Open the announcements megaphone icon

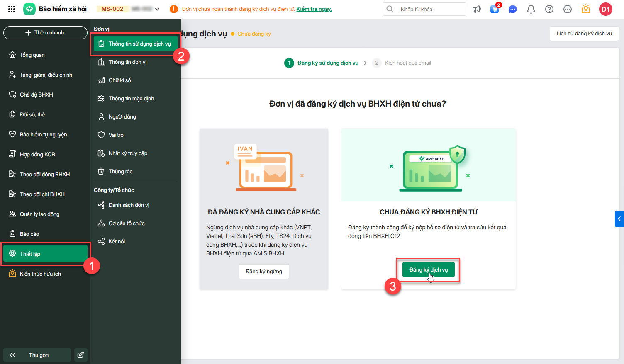click(477, 9)
